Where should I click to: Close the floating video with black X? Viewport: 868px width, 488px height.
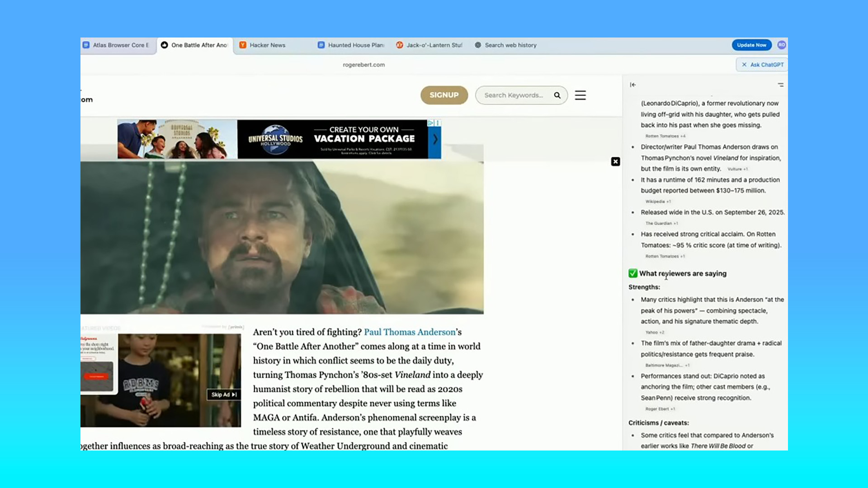tap(615, 162)
